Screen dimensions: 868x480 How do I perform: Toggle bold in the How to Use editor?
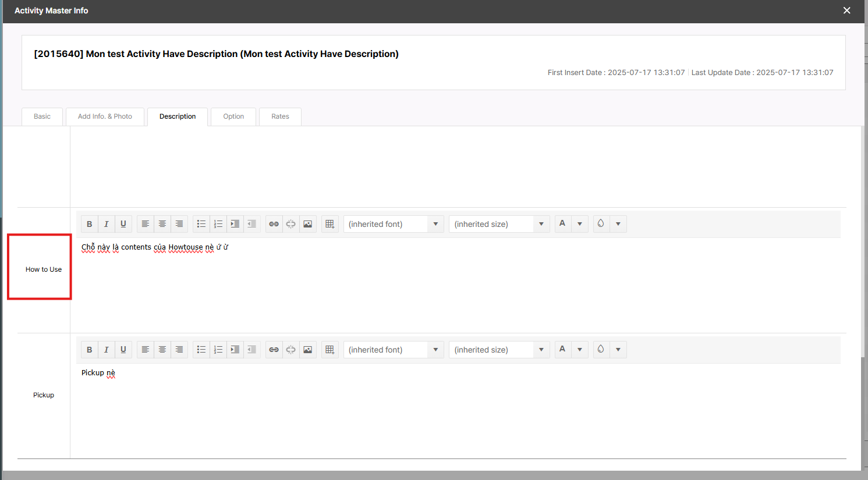coord(89,224)
